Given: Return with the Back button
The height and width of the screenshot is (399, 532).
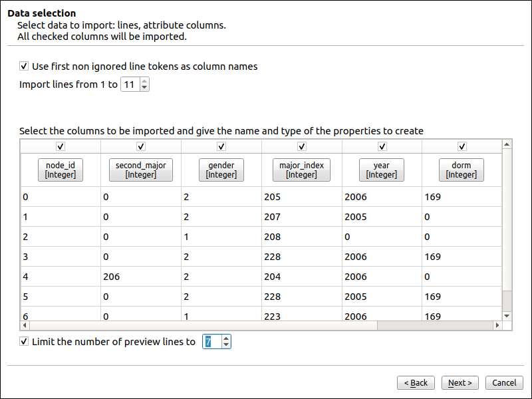Looking at the screenshot, I should point(416,383).
